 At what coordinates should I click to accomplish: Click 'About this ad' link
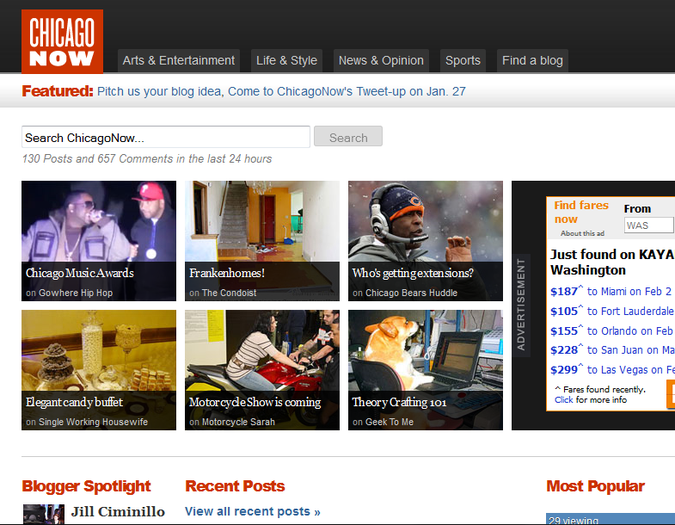pos(582,233)
